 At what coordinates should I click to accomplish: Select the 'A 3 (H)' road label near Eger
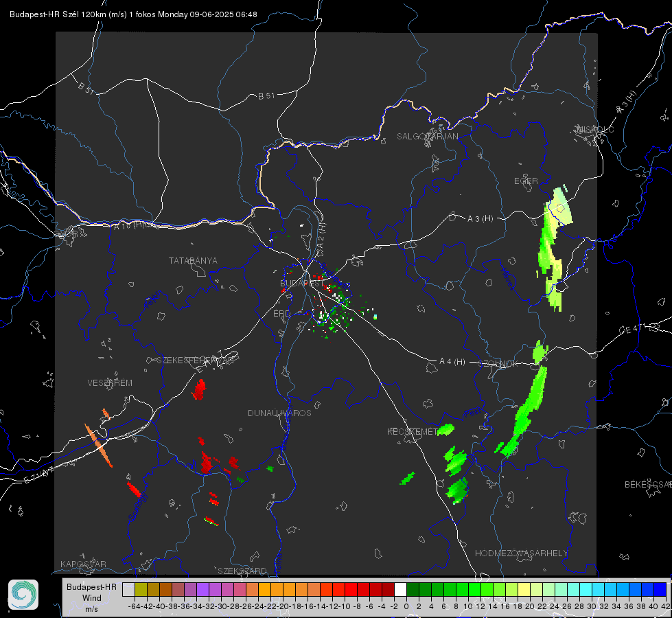pyautogui.click(x=480, y=218)
